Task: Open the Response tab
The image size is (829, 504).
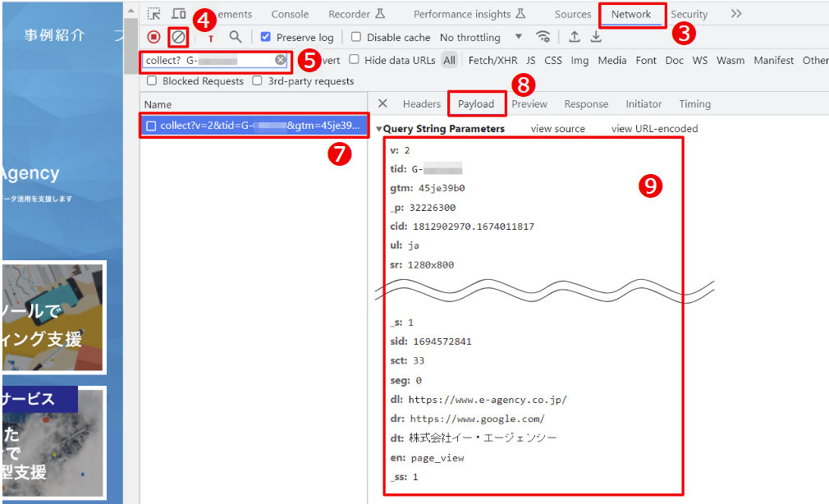Action: pyautogui.click(x=586, y=103)
